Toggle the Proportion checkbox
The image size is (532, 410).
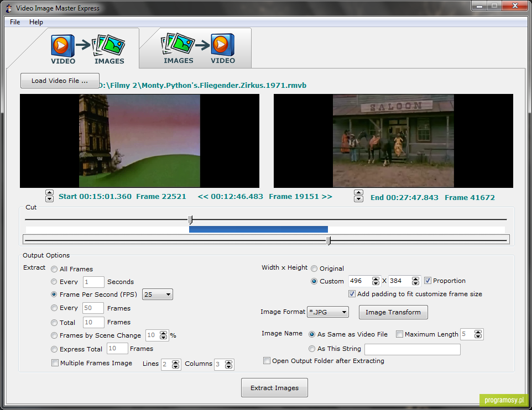pos(428,281)
